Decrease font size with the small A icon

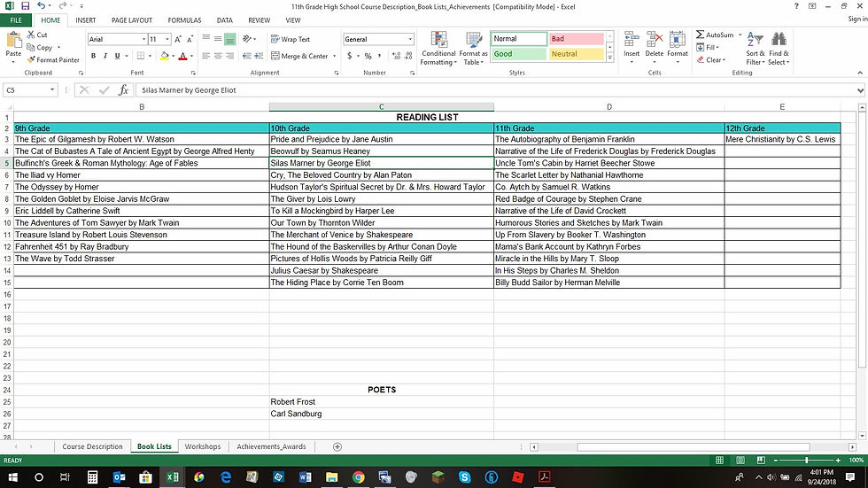tap(190, 39)
